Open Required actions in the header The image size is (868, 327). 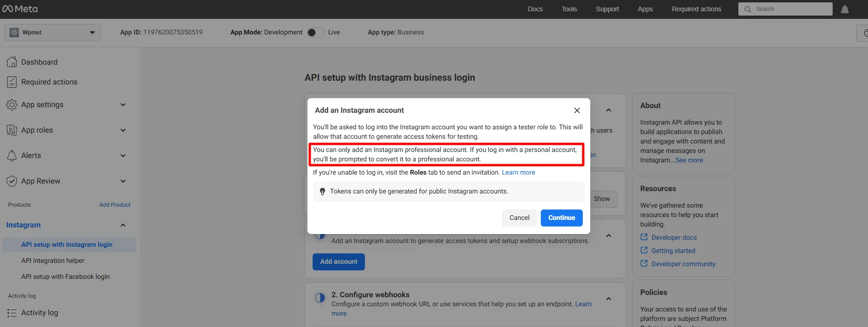[x=696, y=9]
